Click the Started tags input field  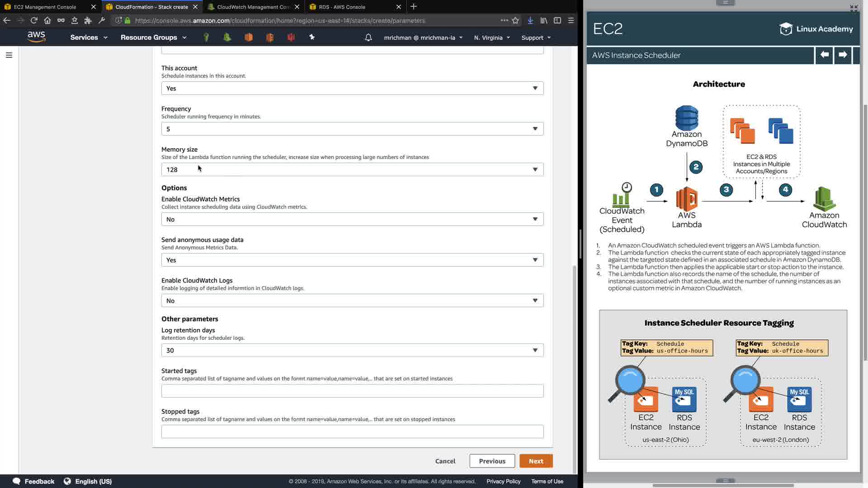(352, 391)
